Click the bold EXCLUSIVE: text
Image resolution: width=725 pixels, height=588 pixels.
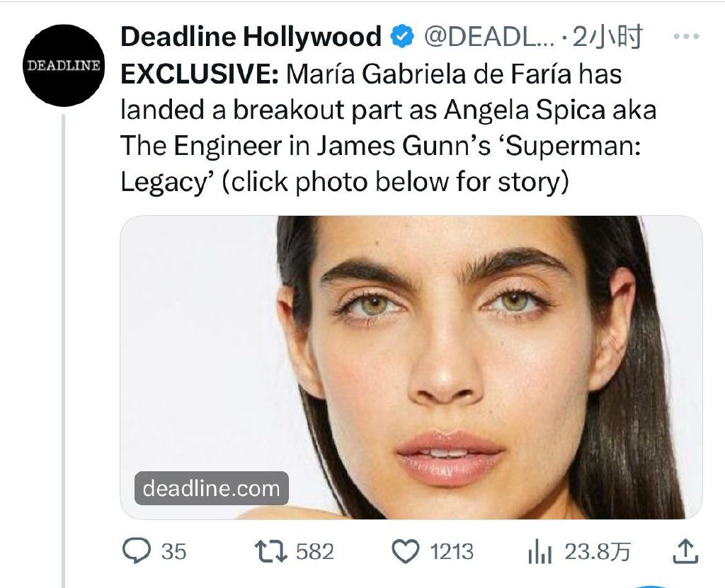pyautogui.click(x=200, y=74)
